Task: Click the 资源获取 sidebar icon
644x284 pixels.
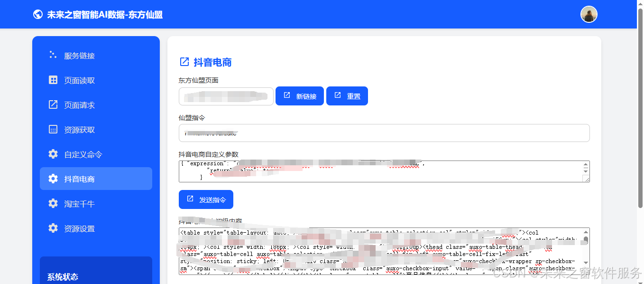Action: point(53,129)
